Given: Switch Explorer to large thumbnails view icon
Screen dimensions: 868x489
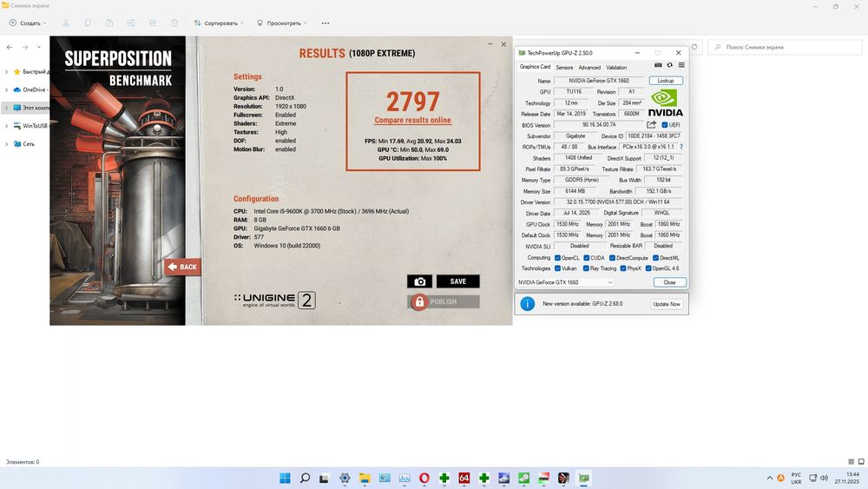Looking at the screenshot, I should [x=861, y=461].
